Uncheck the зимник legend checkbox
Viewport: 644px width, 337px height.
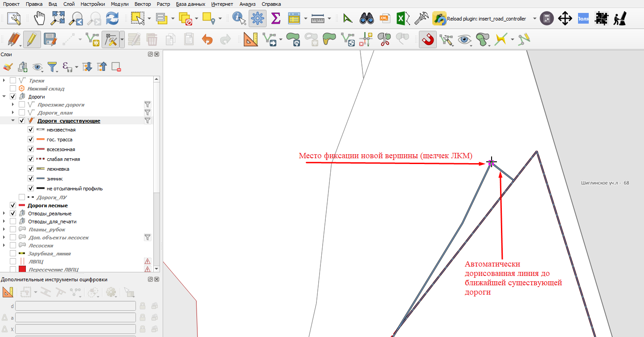point(31,179)
